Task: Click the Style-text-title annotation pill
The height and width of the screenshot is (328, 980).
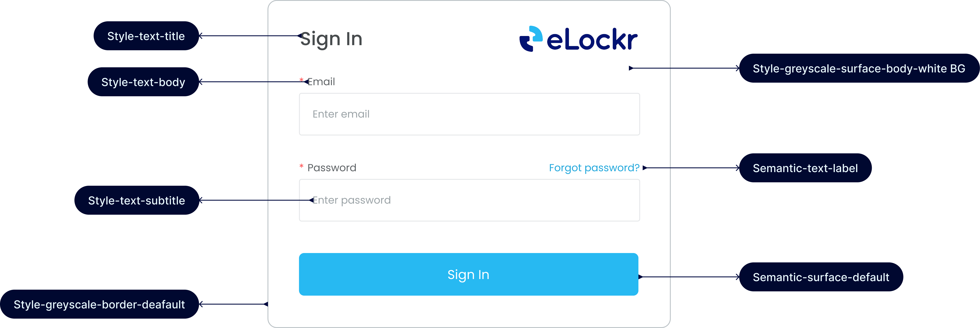Action: [146, 36]
